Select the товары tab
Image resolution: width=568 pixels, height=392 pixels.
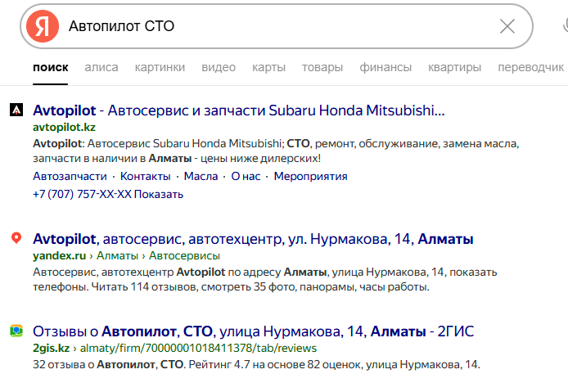click(x=322, y=67)
